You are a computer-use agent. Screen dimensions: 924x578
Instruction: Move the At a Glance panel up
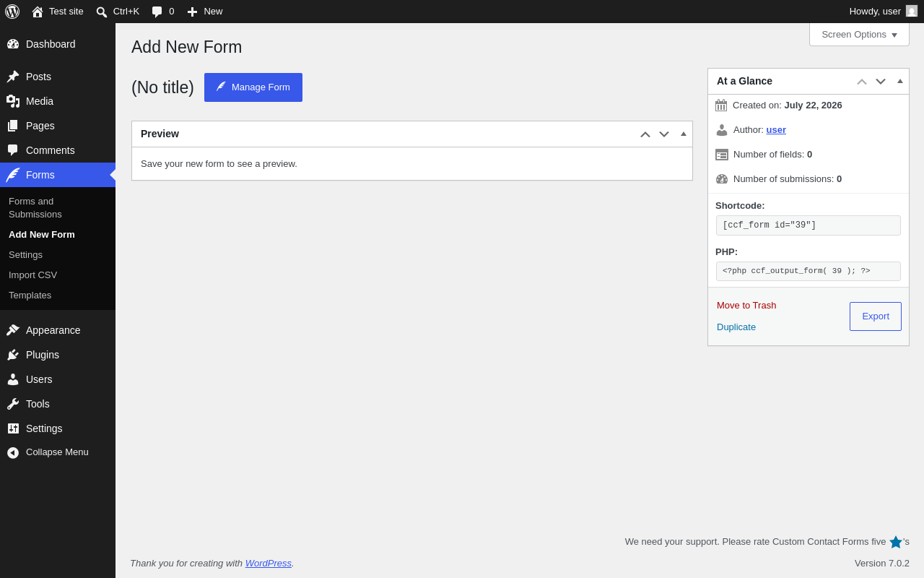pyautogui.click(x=862, y=82)
